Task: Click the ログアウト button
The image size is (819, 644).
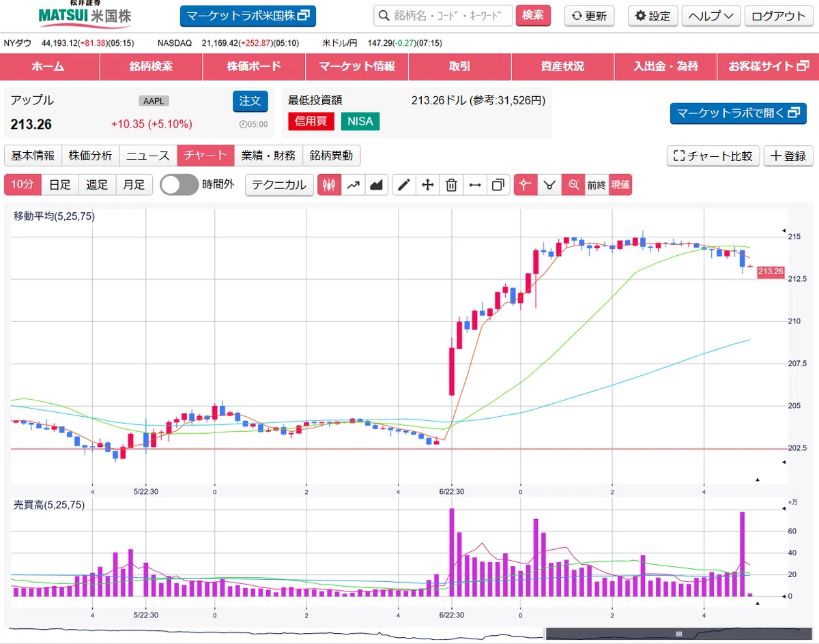Action: pyautogui.click(x=779, y=16)
